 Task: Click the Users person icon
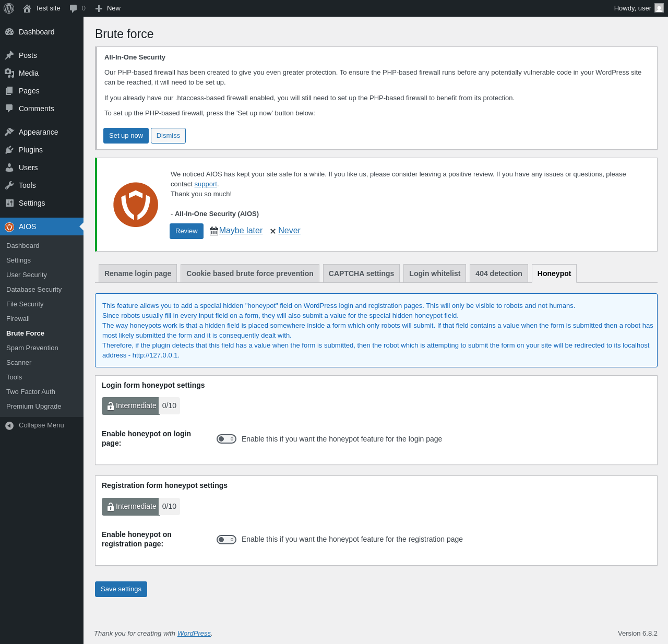[x=9, y=168]
